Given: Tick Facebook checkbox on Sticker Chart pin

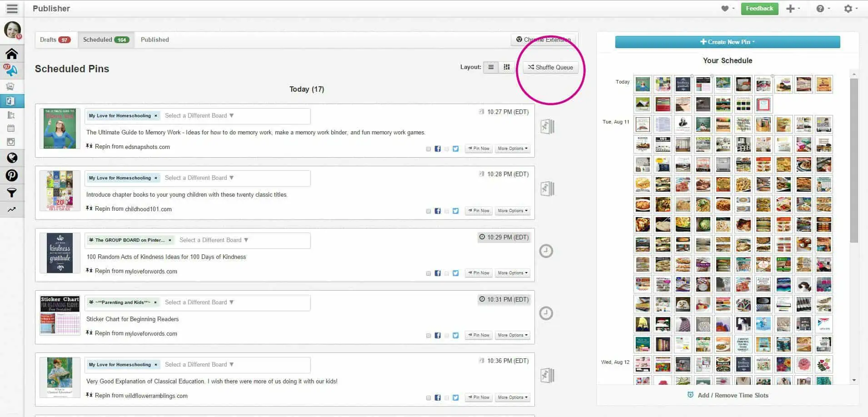Looking at the screenshot, I should pos(428,336).
